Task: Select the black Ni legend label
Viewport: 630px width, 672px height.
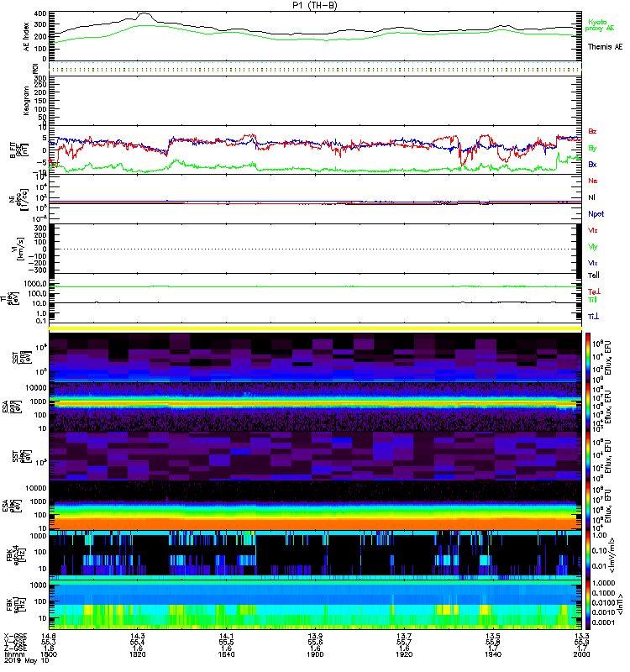Action: 591,197
